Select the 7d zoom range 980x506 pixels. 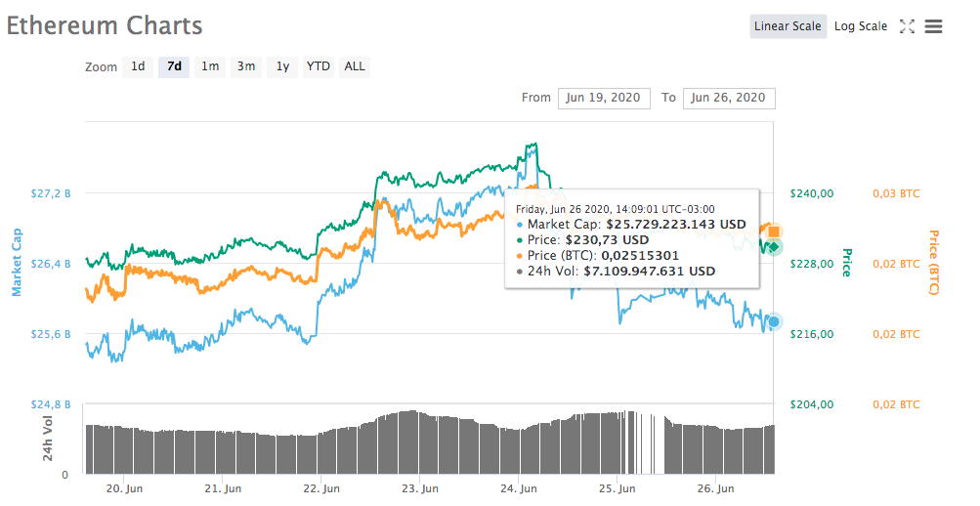174,66
